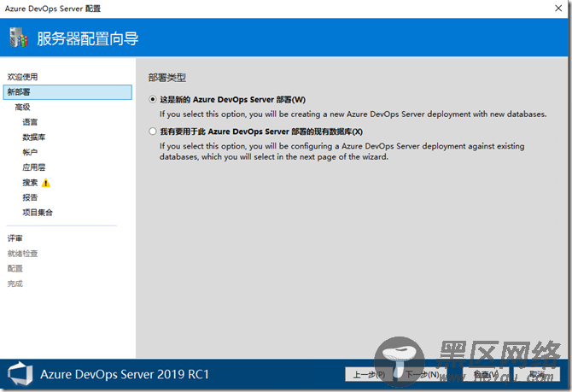Click description about configuring existing databases

click(x=342, y=151)
